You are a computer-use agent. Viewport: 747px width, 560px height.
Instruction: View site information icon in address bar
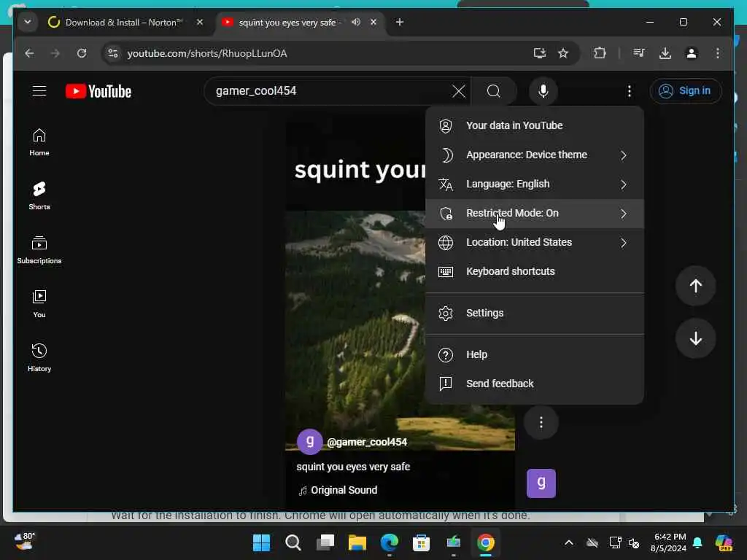[x=113, y=53]
